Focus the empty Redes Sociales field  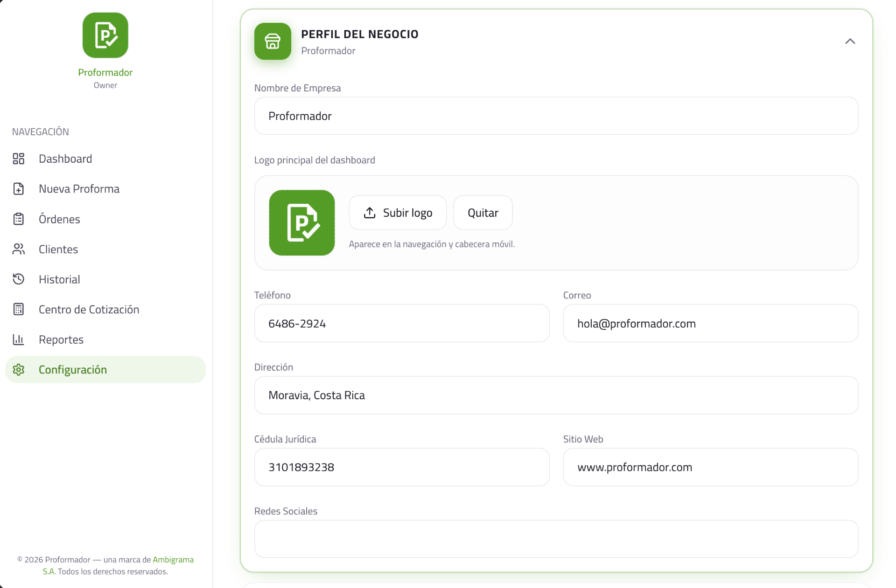click(x=556, y=539)
